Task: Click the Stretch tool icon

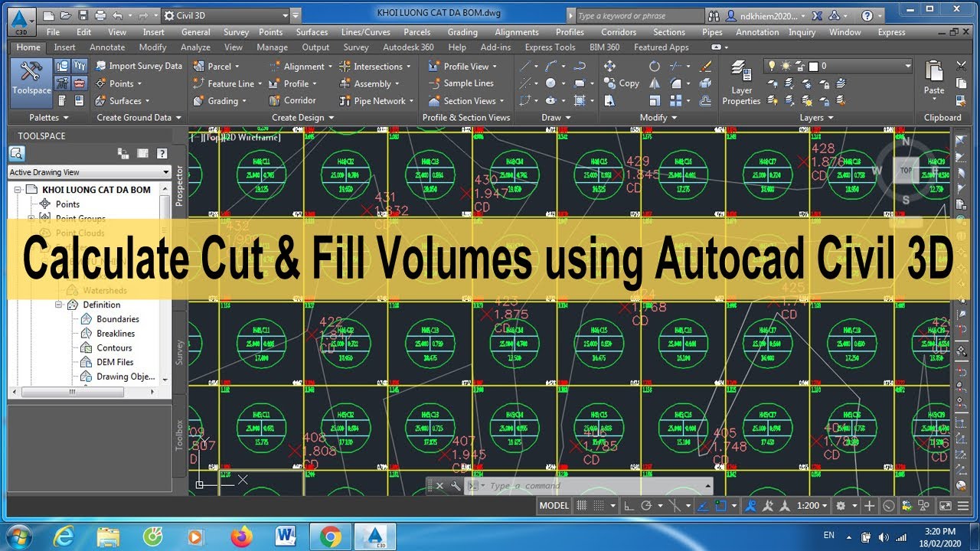Action: [609, 100]
